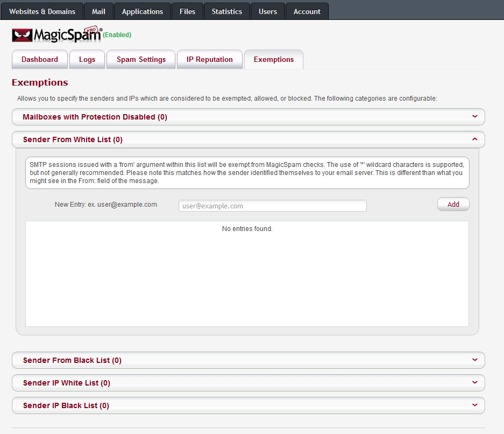Click the Sender From Black List (0) title
This screenshot has width=504, height=434.
[x=72, y=360]
